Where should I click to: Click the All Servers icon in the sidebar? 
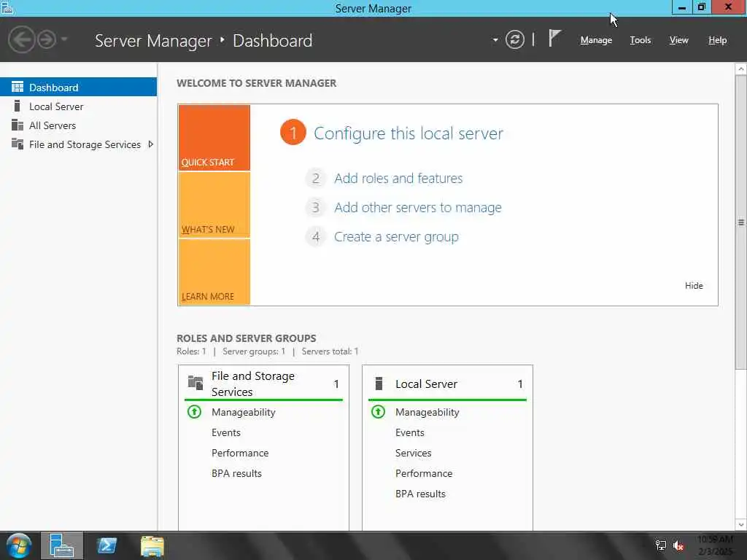[18, 125]
